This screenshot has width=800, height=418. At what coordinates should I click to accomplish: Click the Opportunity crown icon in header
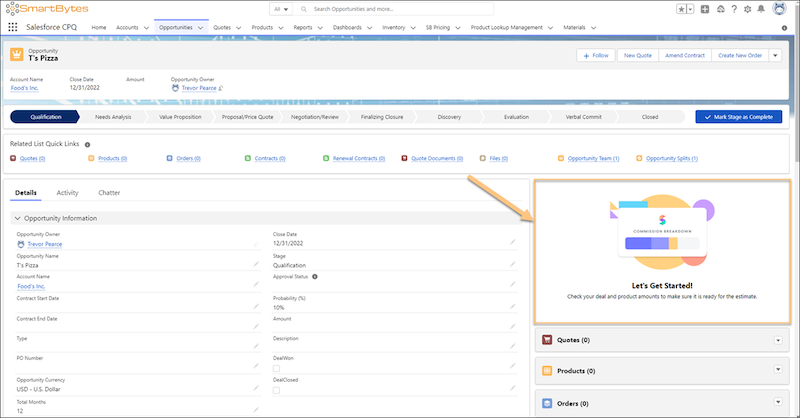pos(17,55)
